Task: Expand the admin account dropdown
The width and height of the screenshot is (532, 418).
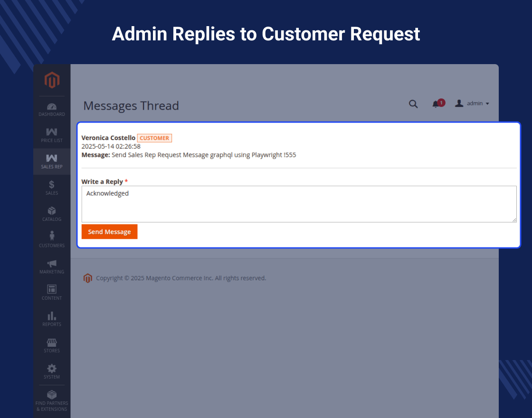Action: coord(472,104)
